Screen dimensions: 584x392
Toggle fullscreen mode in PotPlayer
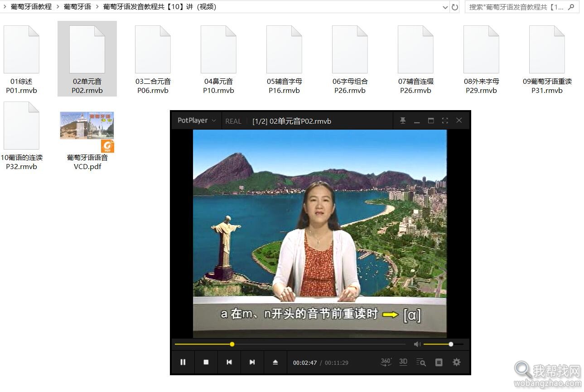click(x=444, y=121)
